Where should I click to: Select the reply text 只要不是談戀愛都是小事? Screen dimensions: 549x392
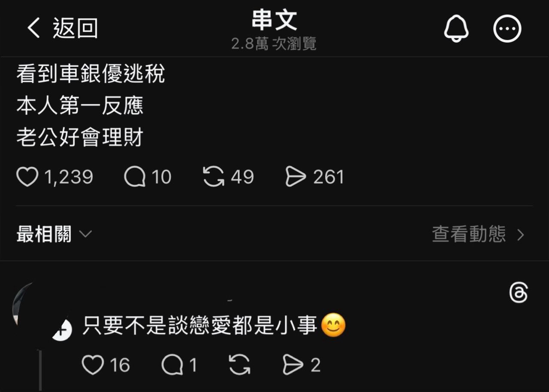(199, 326)
